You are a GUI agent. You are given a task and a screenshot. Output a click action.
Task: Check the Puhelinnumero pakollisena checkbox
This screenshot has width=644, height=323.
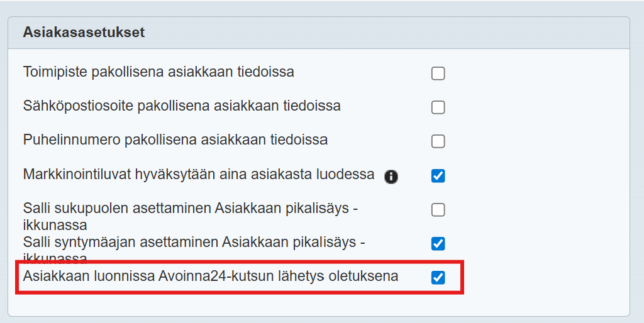coord(438,141)
